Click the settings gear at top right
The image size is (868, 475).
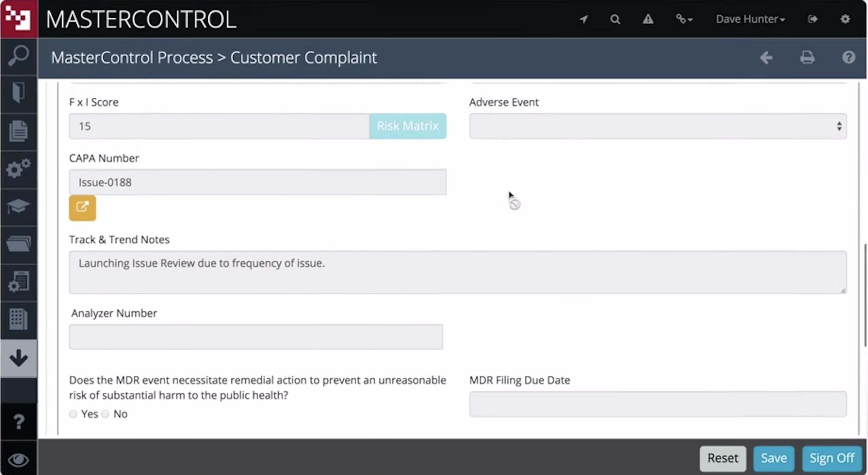coord(845,19)
